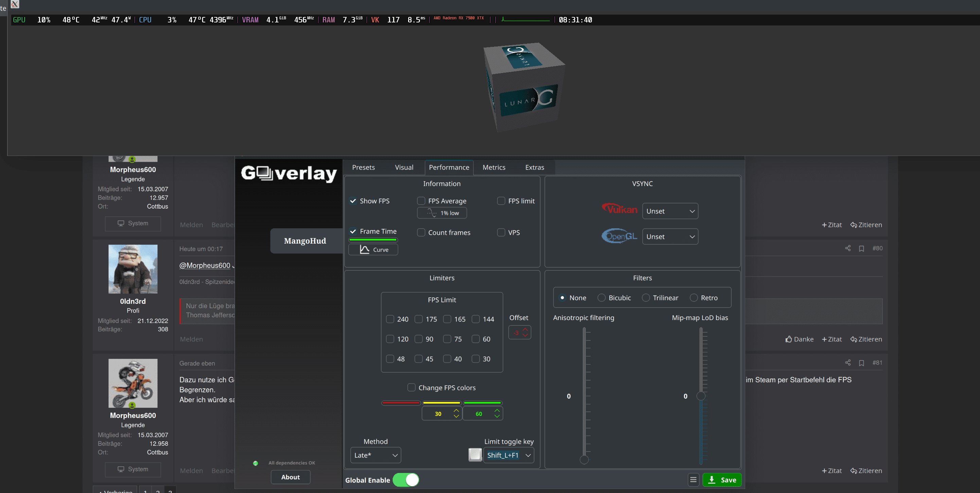
Task: Click the gray key icon by Limit toggle key
Action: (x=475, y=455)
